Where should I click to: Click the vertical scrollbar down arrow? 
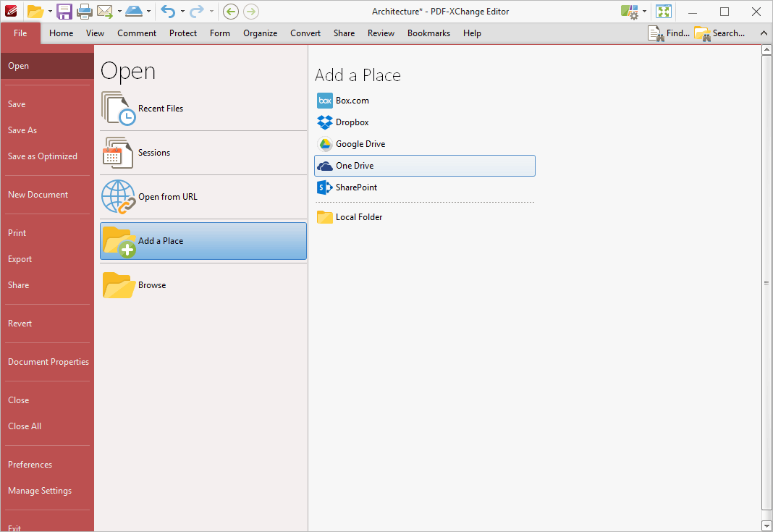click(x=767, y=525)
